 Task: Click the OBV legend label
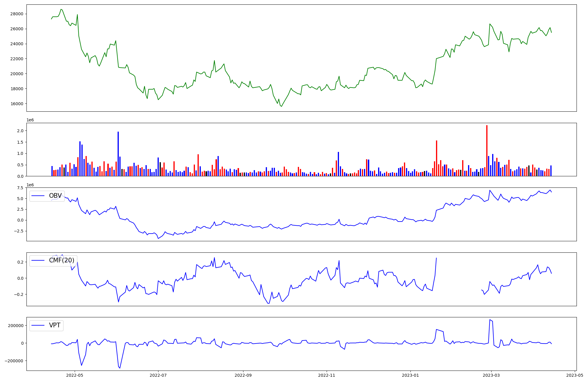tap(55, 196)
